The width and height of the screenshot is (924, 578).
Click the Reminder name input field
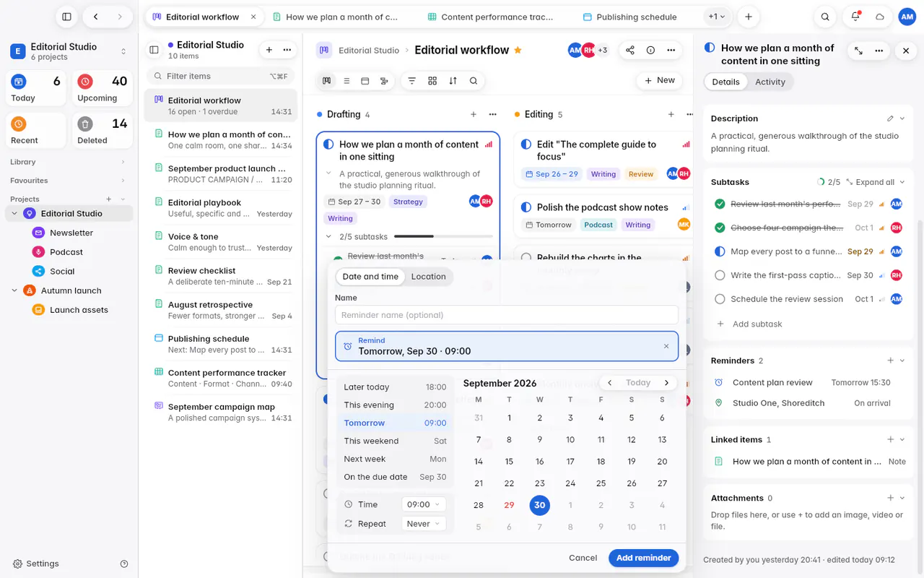click(x=507, y=315)
